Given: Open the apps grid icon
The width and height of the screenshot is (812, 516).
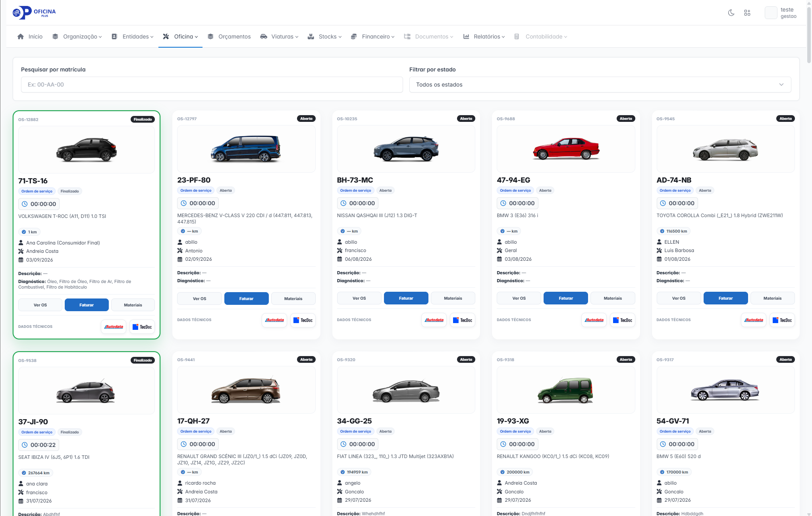Looking at the screenshot, I should [747, 13].
